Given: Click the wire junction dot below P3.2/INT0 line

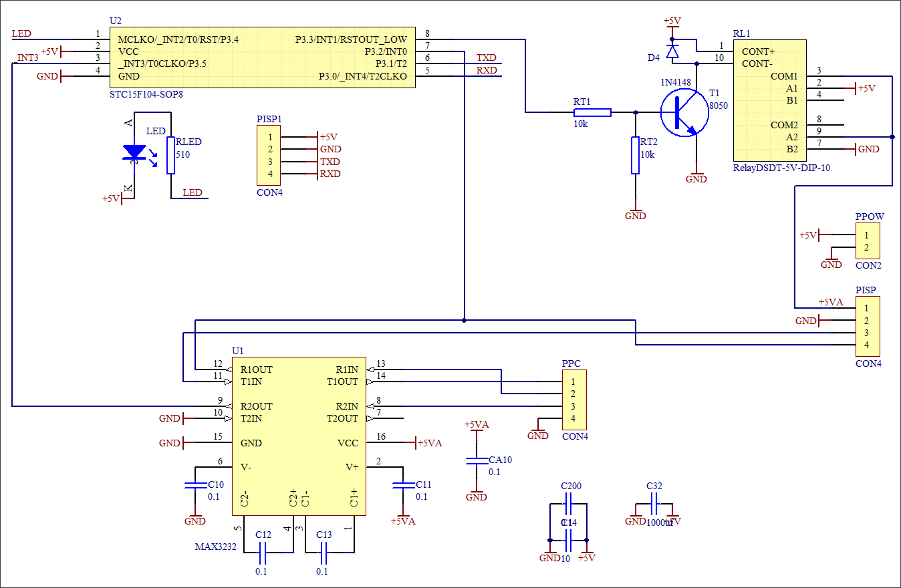Looking at the screenshot, I should [x=464, y=320].
